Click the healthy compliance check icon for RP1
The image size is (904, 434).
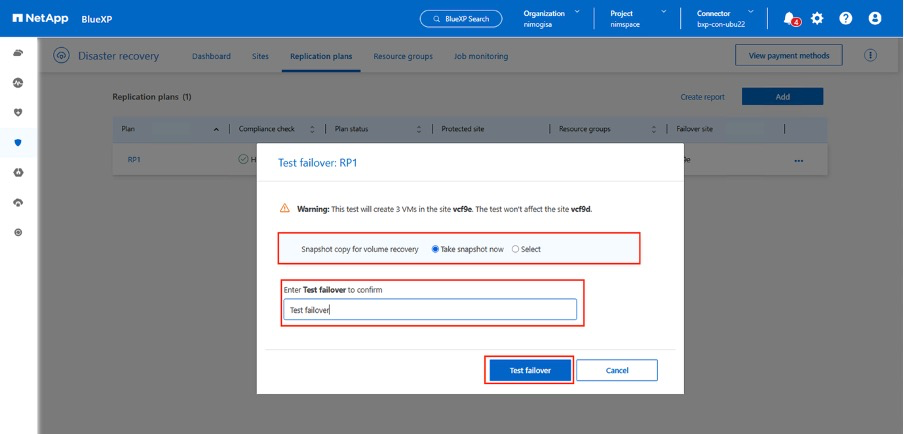pyautogui.click(x=244, y=159)
